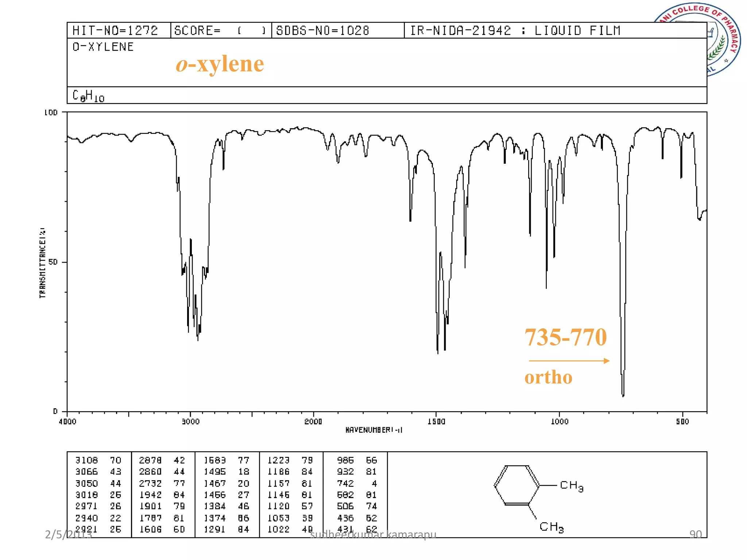
Task: Select the O-XYLENE compound name in the header
Action: 103,47
